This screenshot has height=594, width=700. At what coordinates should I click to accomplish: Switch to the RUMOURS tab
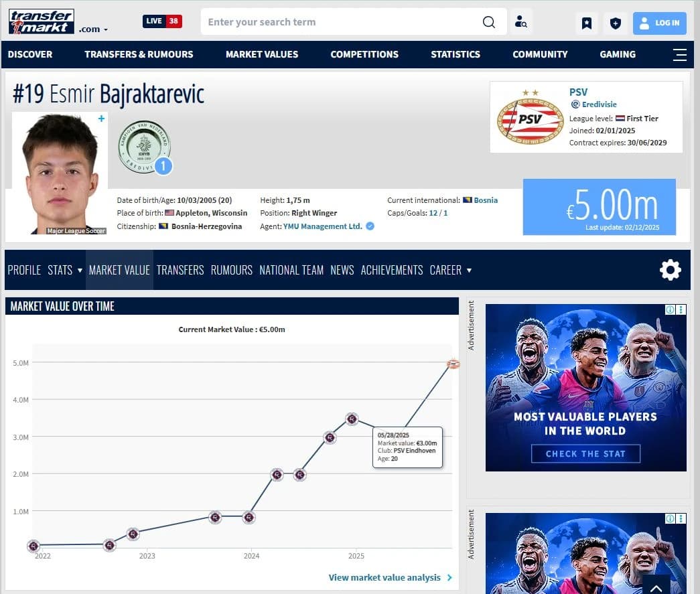[x=231, y=270]
